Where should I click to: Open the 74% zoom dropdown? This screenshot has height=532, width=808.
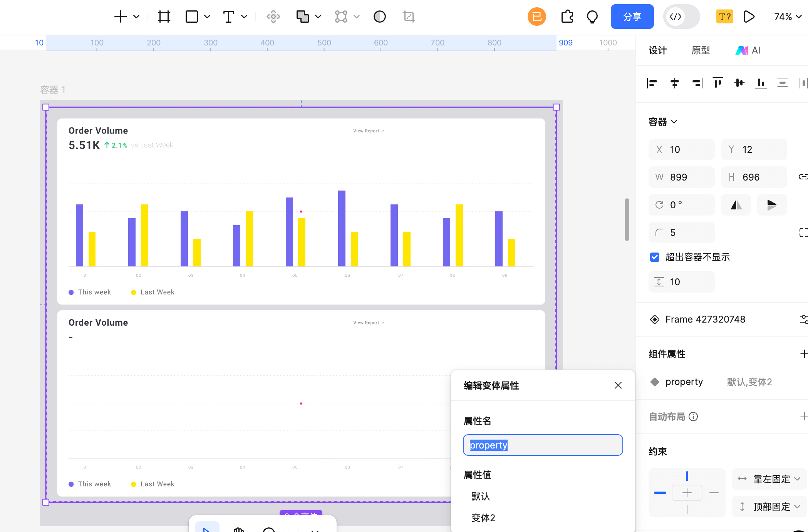tap(788, 17)
